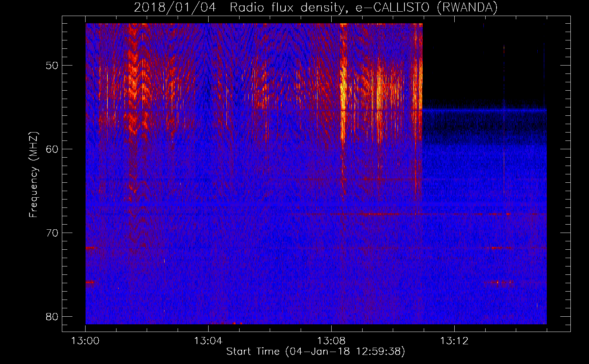Select the Frequency (MHZ) axis label
The height and width of the screenshot is (364, 589).
(33, 175)
